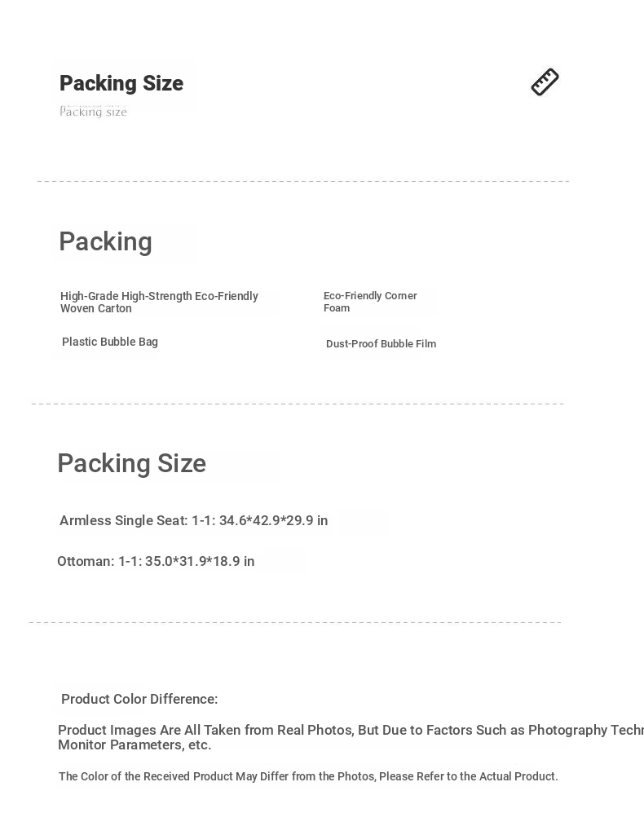Click the Monitor Parameters, etc. text
Viewport: 644px width, 813px height.
(135, 745)
